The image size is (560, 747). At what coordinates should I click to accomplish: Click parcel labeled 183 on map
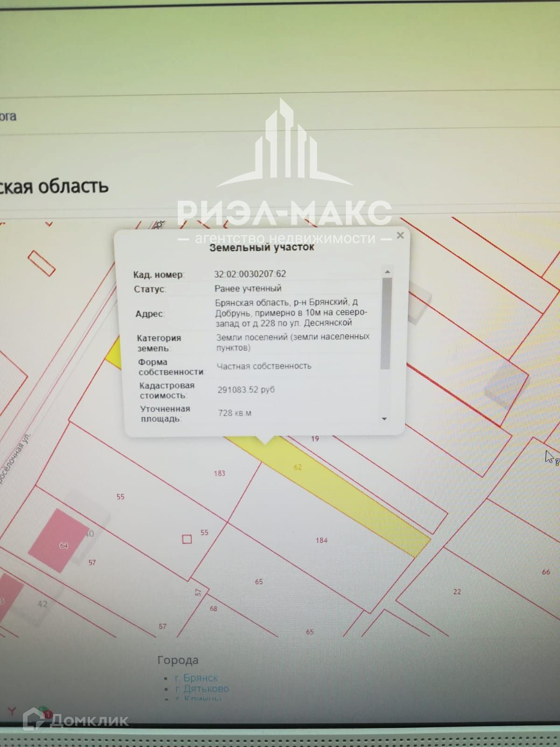point(219,473)
